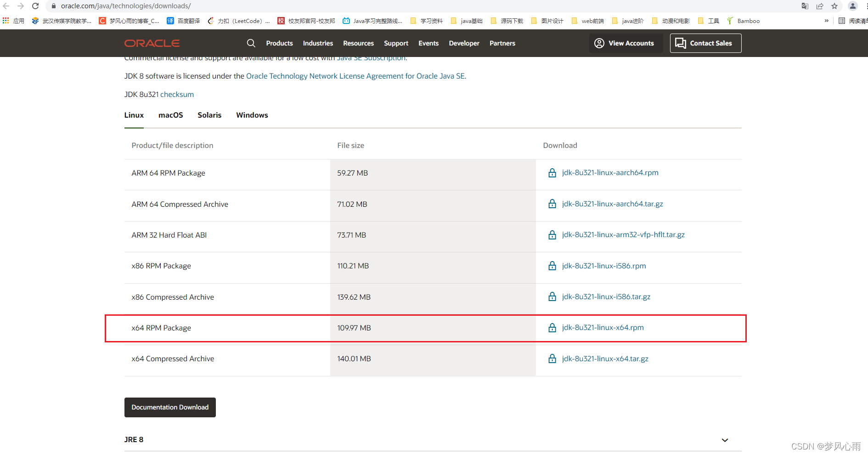
Task: Open the Partners menu
Action: [502, 43]
